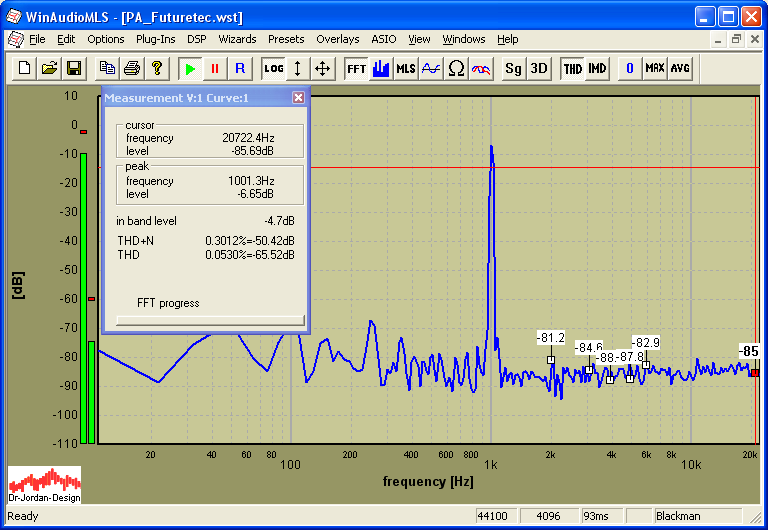Open the Plug-Ins menu
This screenshot has width=768, height=530.
tap(155, 39)
